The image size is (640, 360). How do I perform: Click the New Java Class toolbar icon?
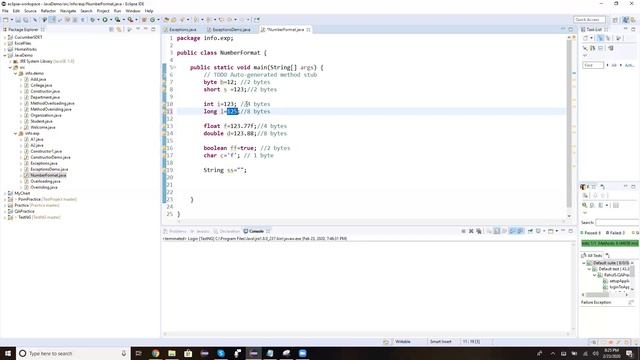coord(152,20)
